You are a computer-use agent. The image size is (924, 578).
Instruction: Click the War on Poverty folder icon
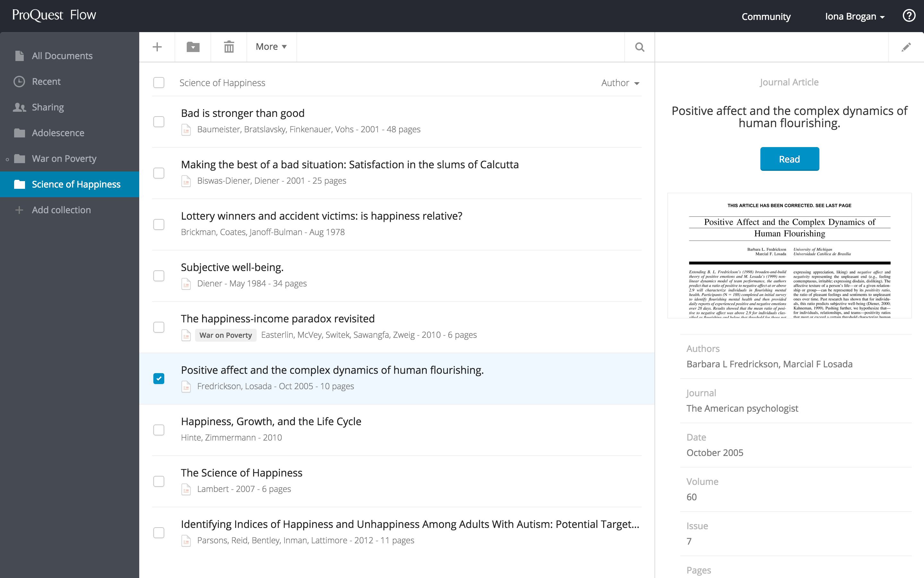tap(20, 159)
